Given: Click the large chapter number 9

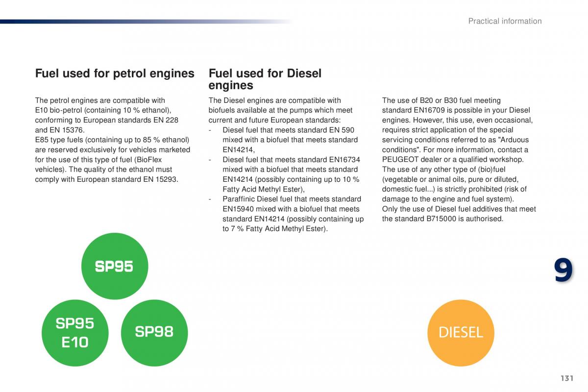Looking at the screenshot, I should pyautogui.click(x=563, y=270).
